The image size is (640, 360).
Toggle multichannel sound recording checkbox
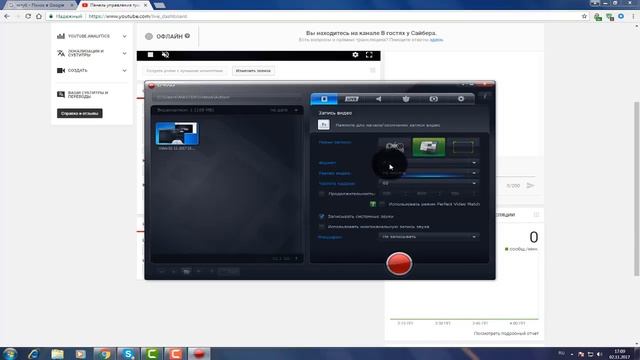tap(322, 227)
